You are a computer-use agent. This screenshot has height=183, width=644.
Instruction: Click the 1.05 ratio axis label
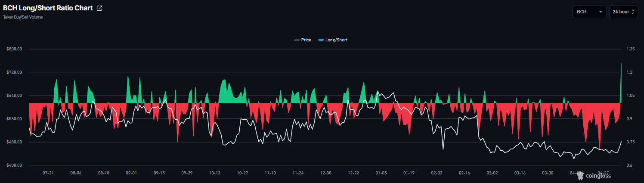coord(631,96)
